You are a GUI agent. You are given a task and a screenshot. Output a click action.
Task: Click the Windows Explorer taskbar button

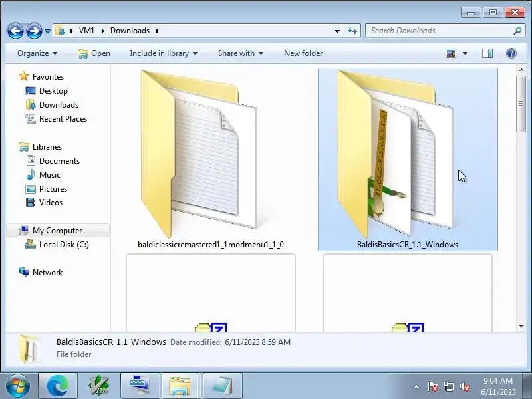[x=180, y=386]
